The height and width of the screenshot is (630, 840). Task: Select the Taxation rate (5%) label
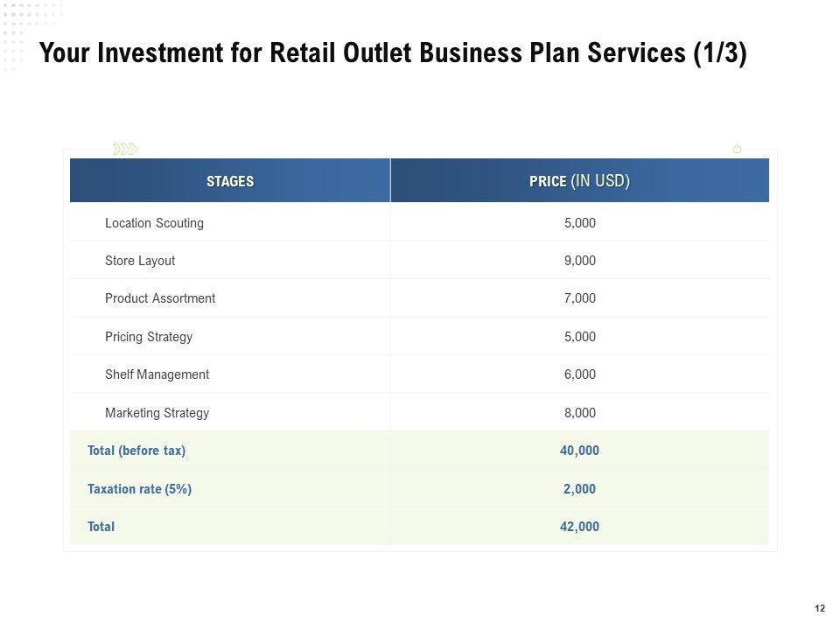click(x=139, y=489)
